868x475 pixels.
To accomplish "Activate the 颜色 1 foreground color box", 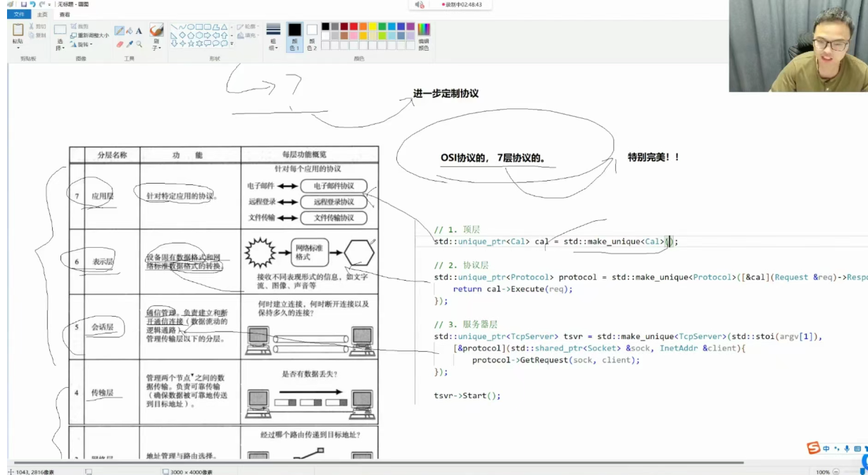I will pos(294,35).
